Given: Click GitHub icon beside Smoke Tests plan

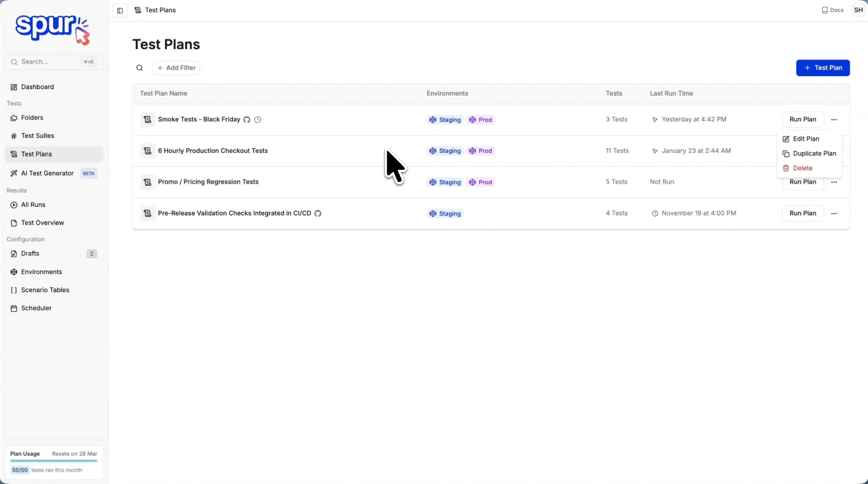Looking at the screenshot, I should pos(247,120).
